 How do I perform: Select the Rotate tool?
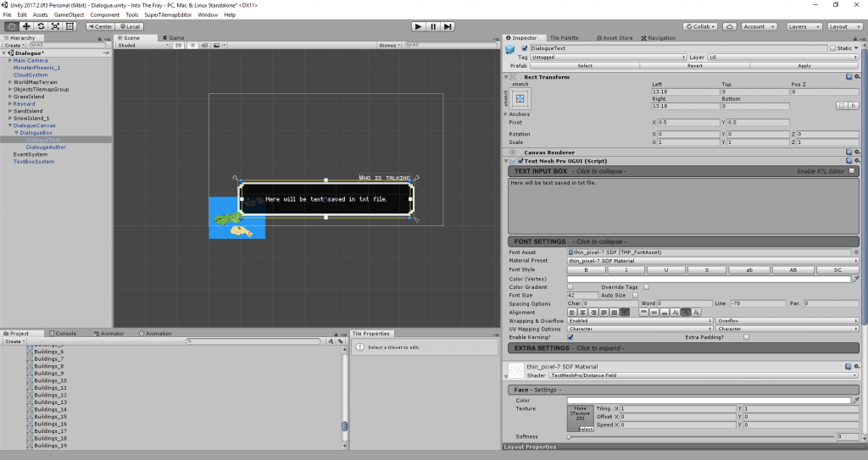(x=41, y=26)
